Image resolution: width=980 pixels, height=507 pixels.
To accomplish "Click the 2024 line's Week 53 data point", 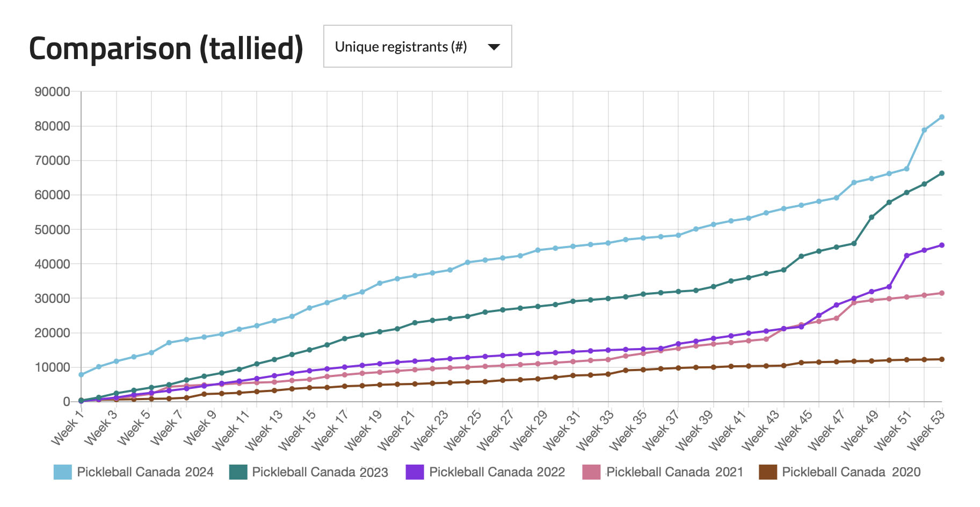I will [x=941, y=117].
